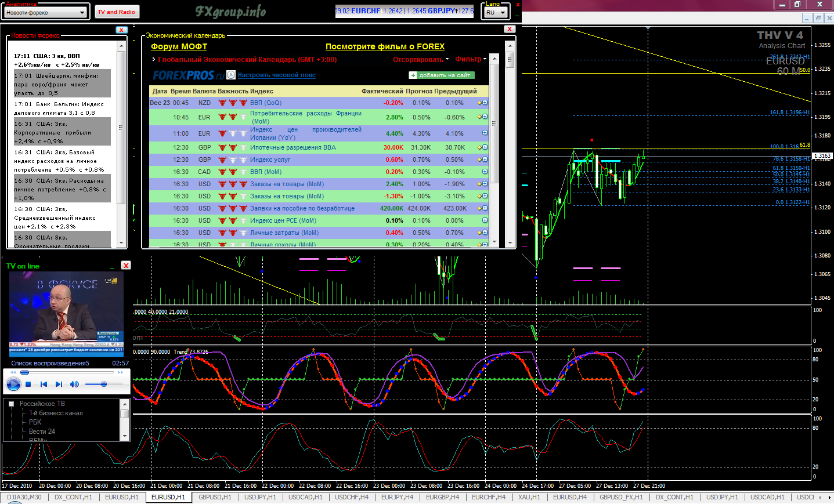Click the clock icon beside the time zone link
The height and width of the screenshot is (504, 834).
pos(231,75)
